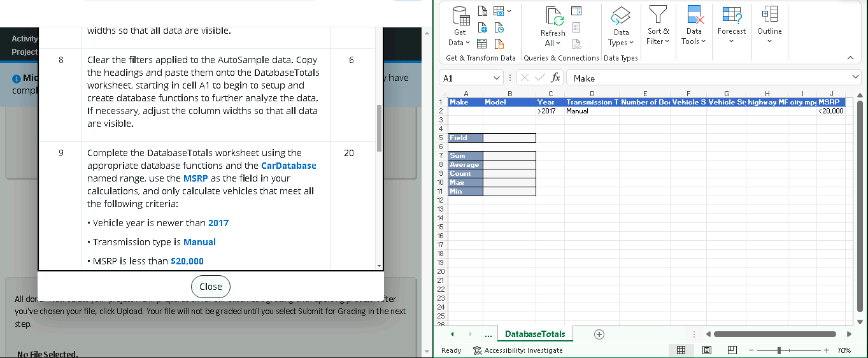This screenshot has height=358, width=868.
Task: Click the From Text/CSV icon
Action: 482,11
